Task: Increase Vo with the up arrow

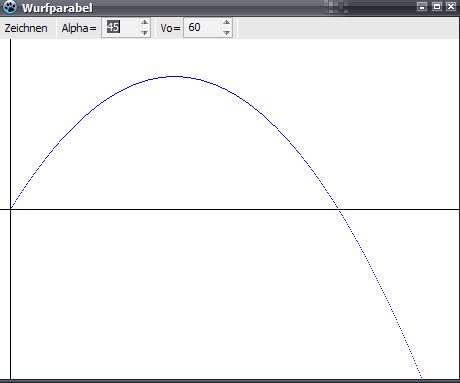Action: (226, 22)
